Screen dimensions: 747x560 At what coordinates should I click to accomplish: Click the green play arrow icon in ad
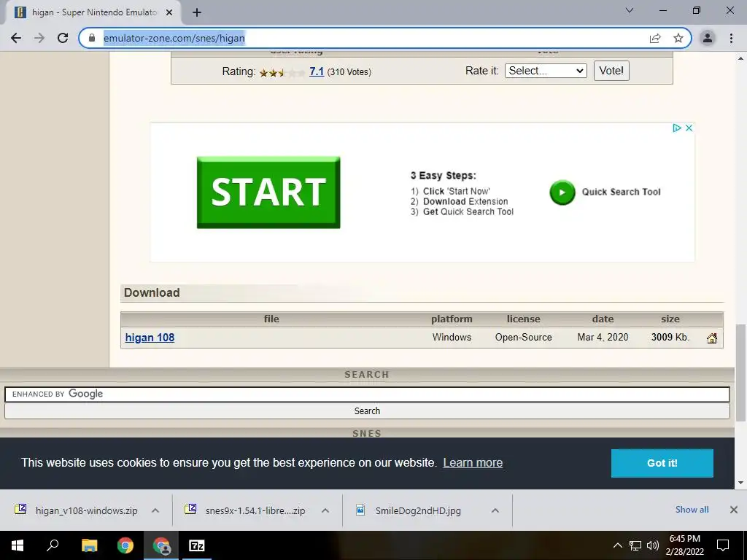click(562, 192)
